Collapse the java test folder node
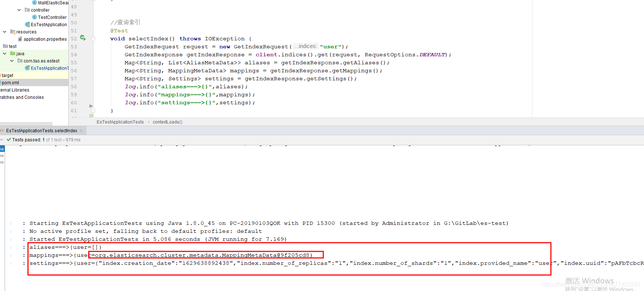Viewport: 644px width, 291px height. [5, 54]
